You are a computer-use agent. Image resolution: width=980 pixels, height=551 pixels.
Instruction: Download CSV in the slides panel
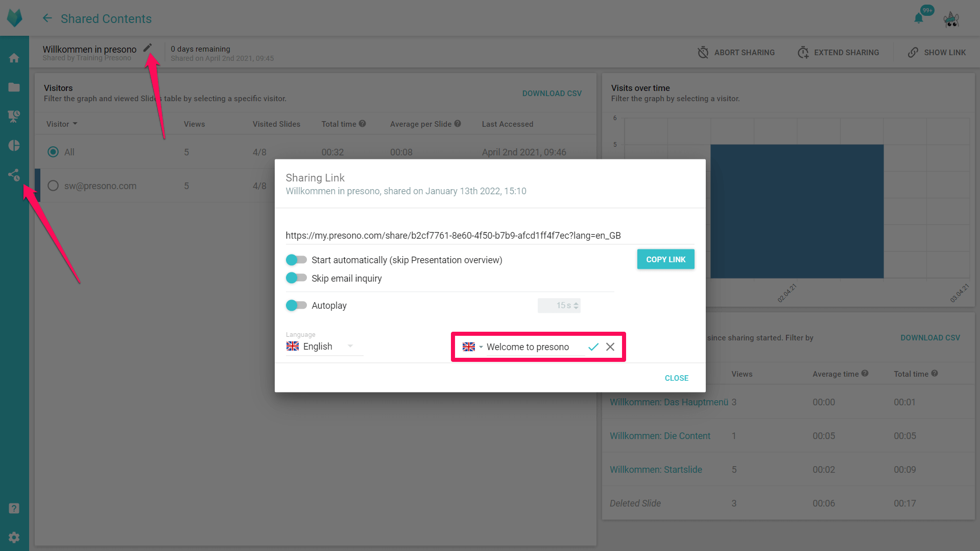tap(930, 338)
